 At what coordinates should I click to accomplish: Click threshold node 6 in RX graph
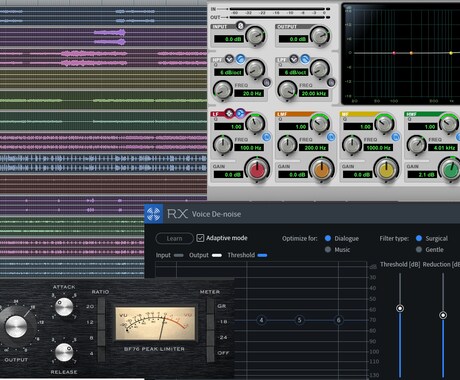pos(339,320)
